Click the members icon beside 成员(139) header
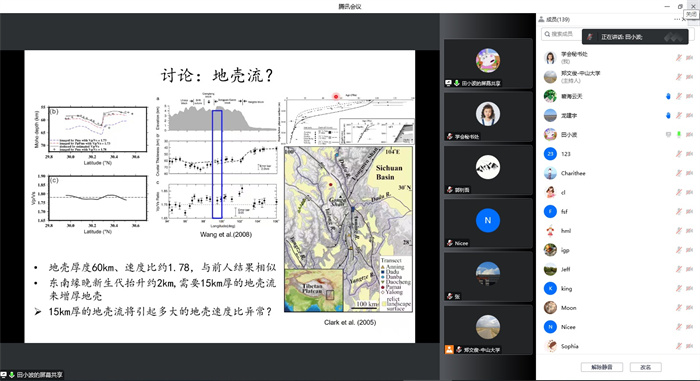The image size is (700, 381). pyautogui.click(x=542, y=19)
